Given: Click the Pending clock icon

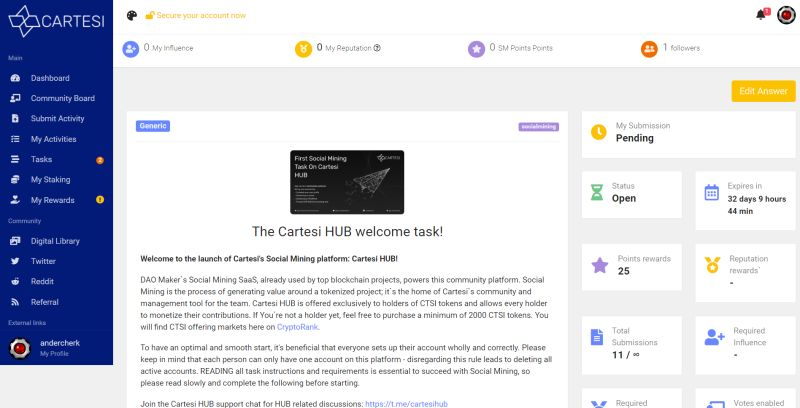Looking at the screenshot, I should [x=598, y=132].
